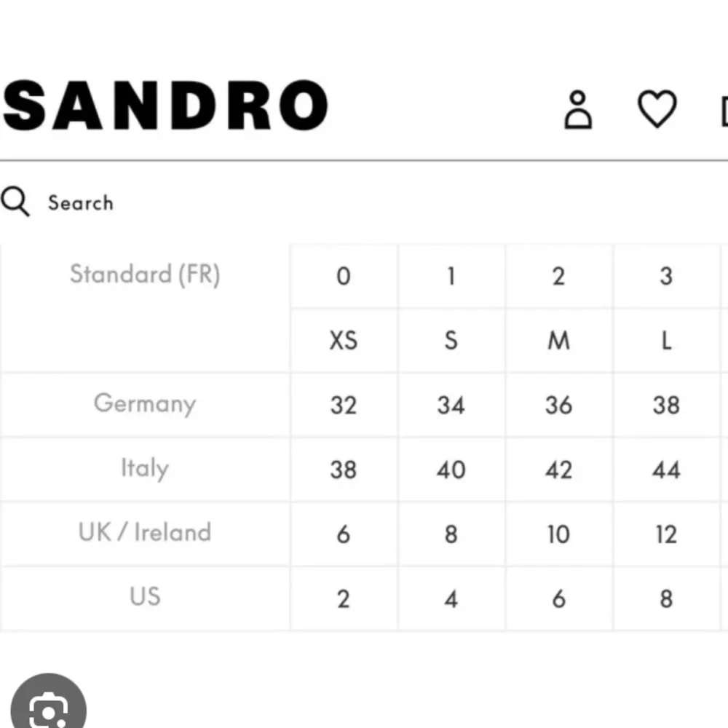This screenshot has width=728, height=728.
Task: Select the XS size cell
Action: tap(344, 340)
